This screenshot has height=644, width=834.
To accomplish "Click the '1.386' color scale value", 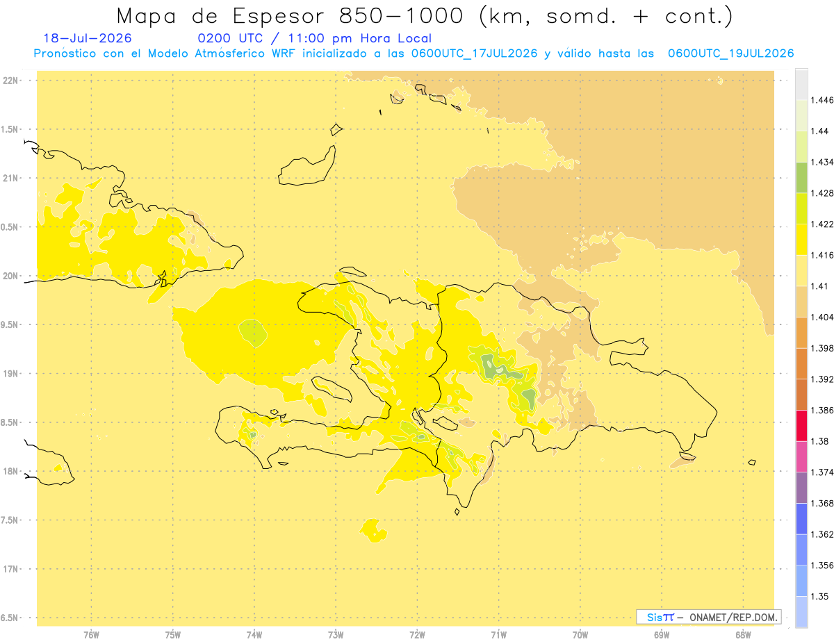I will click(822, 410).
